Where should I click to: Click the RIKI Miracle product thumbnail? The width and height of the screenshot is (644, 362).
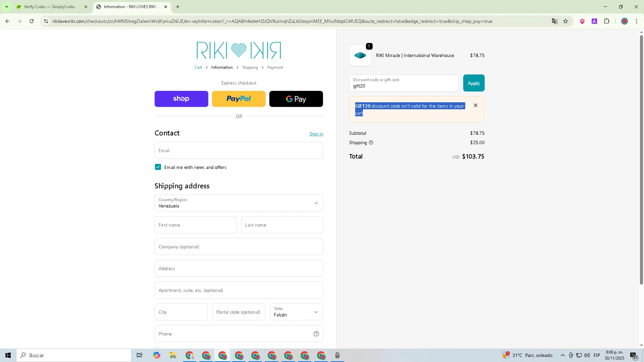[360, 55]
